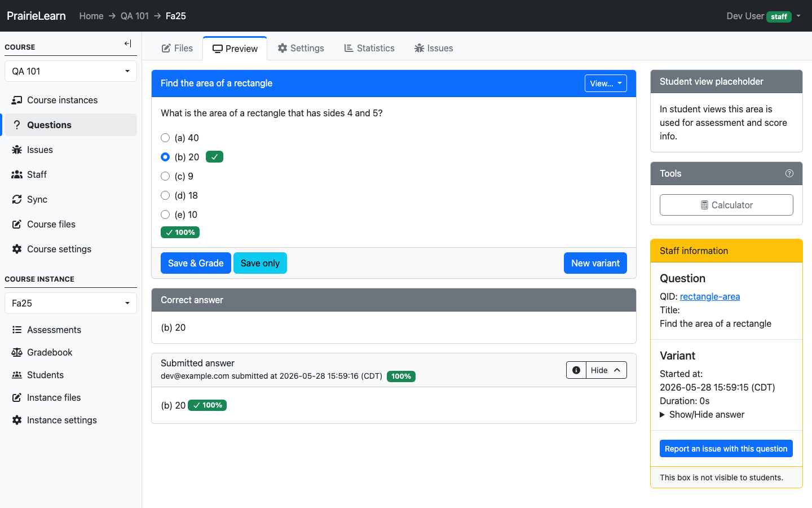Click the Gradebook scale icon
The image size is (812, 508).
[17, 352]
